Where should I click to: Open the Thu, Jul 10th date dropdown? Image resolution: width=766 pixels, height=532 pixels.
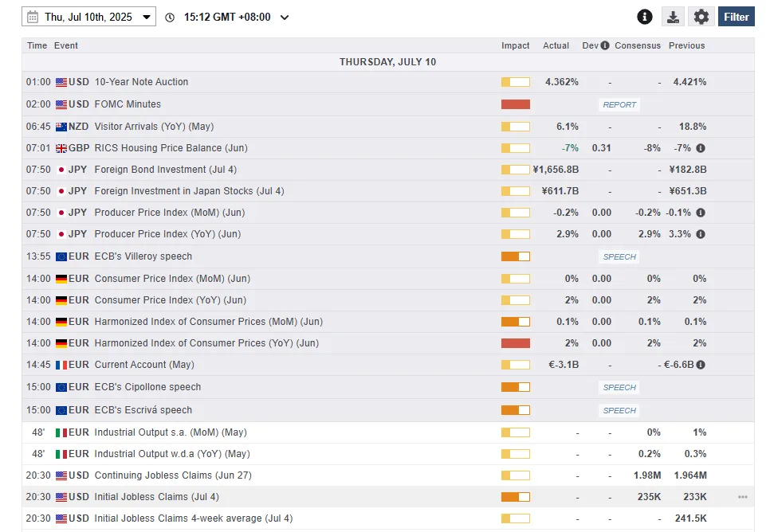click(89, 17)
